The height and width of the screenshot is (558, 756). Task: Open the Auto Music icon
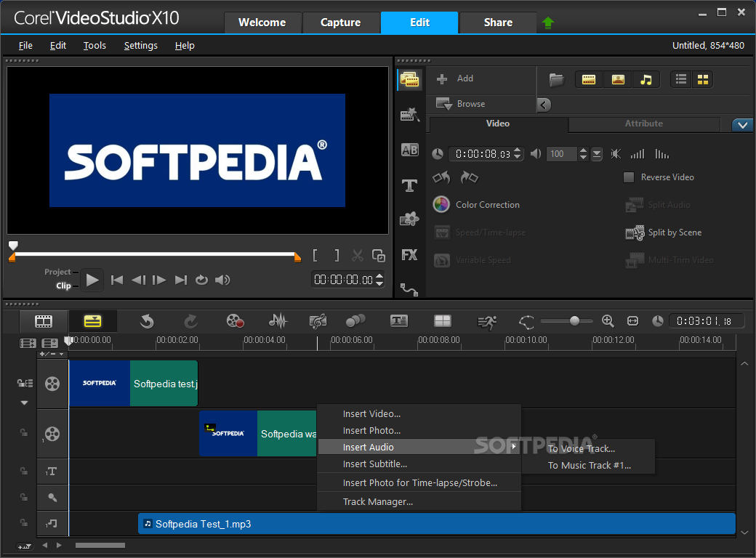318,321
